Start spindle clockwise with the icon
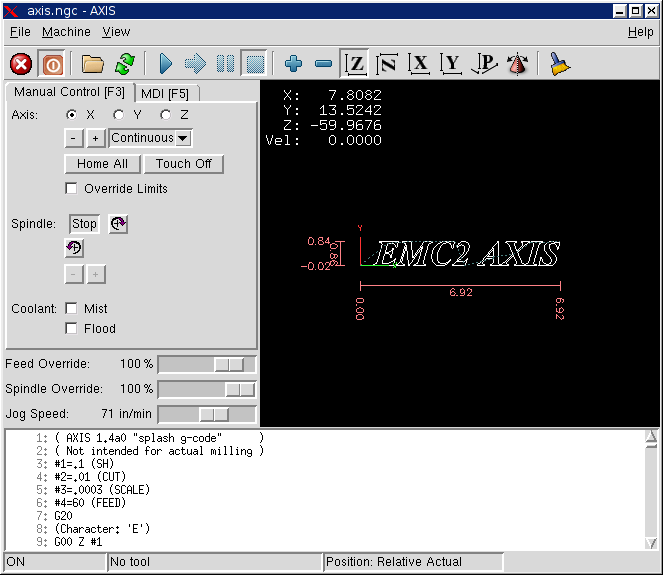The image size is (663, 575). 118,224
